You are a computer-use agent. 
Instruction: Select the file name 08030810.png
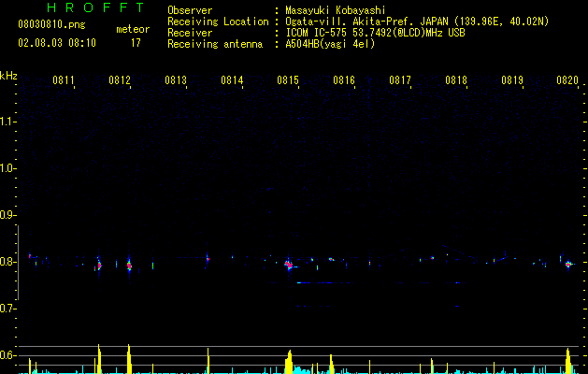point(51,24)
